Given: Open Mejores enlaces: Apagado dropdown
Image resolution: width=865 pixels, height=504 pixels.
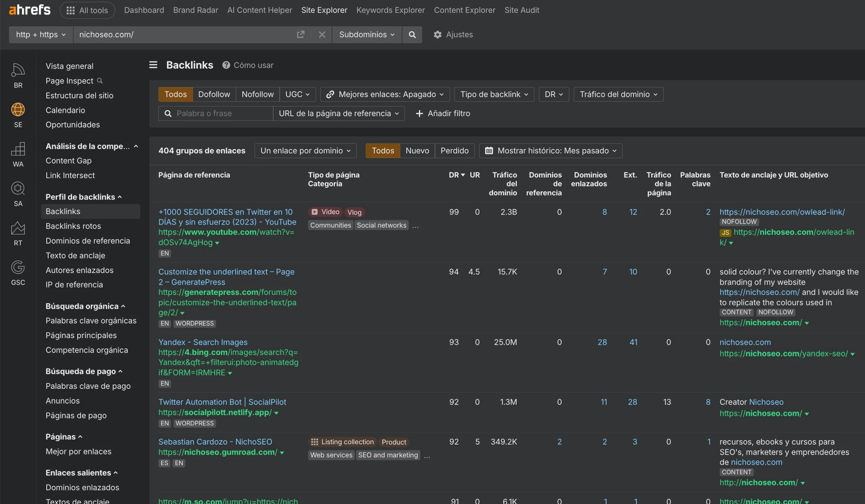Looking at the screenshot, I should tap(385, 94).
